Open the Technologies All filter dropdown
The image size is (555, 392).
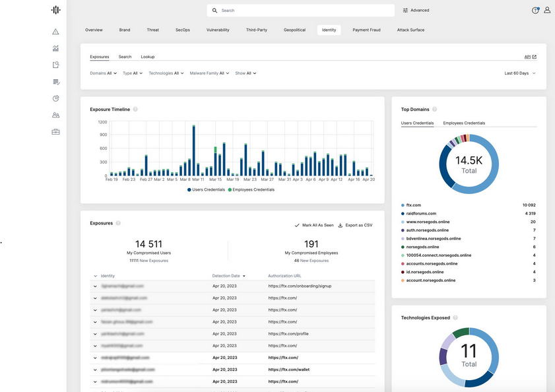166,73
